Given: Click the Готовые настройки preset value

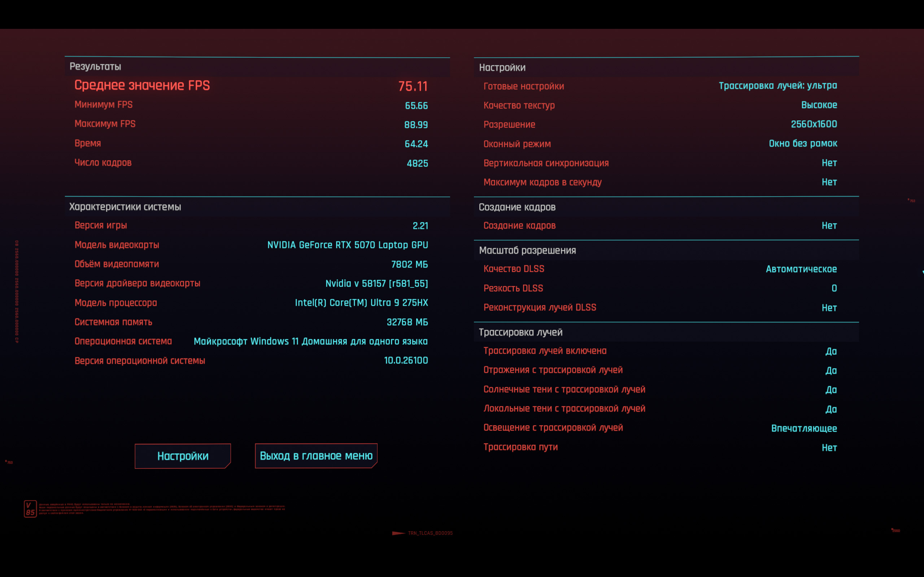Looking at the screenshot, I should [x=778, y=85].
